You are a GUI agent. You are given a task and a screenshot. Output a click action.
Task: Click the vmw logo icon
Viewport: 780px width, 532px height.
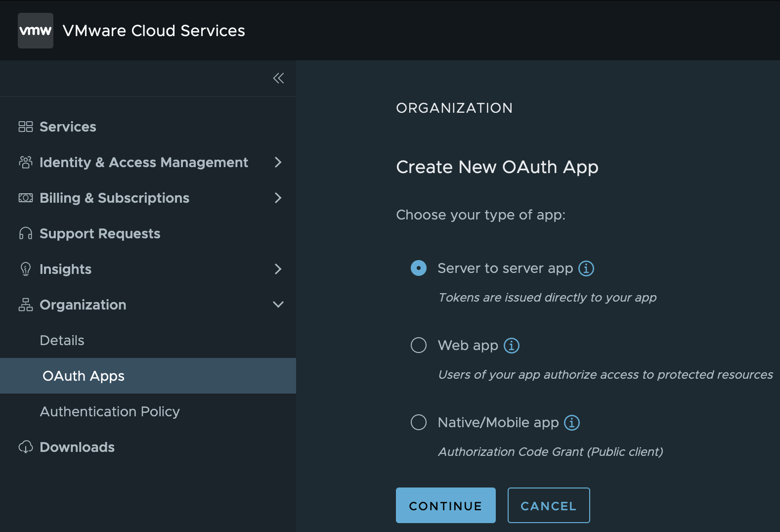coord(36,31)
